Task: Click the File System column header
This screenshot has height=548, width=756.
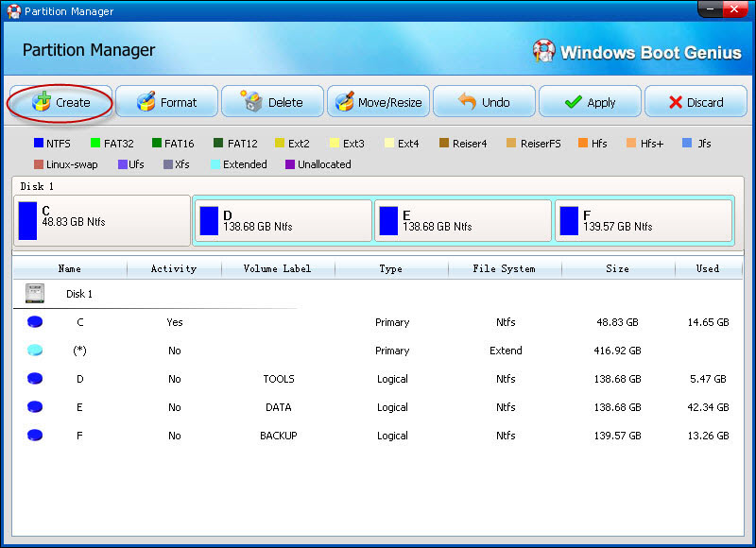Action: 505,268
